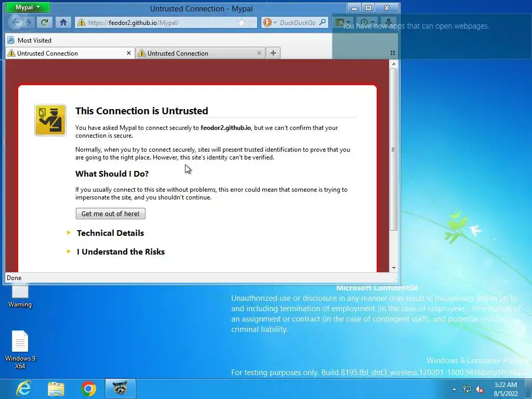
Task: Click the What Should I Do? heading
Action: pos(112,174)
